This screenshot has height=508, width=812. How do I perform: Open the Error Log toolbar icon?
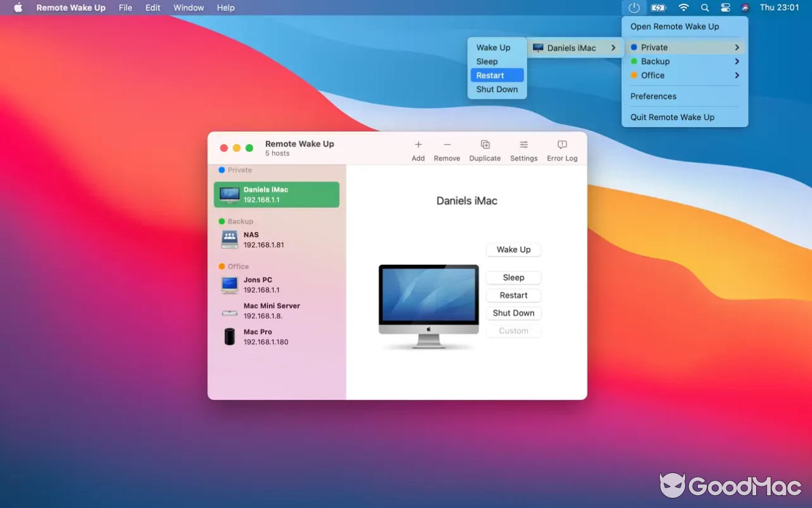coord(562,145)
